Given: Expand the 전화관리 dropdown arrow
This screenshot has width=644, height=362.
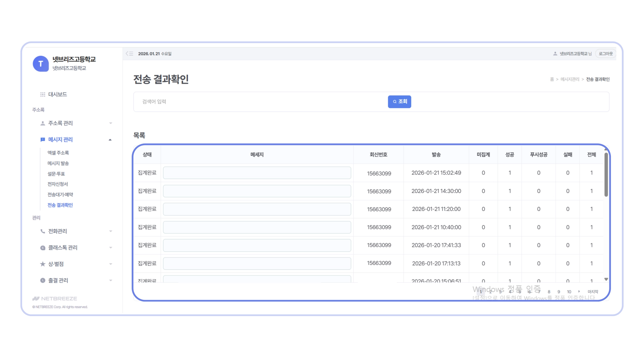Looking at the screenshot, I should 110,231.
